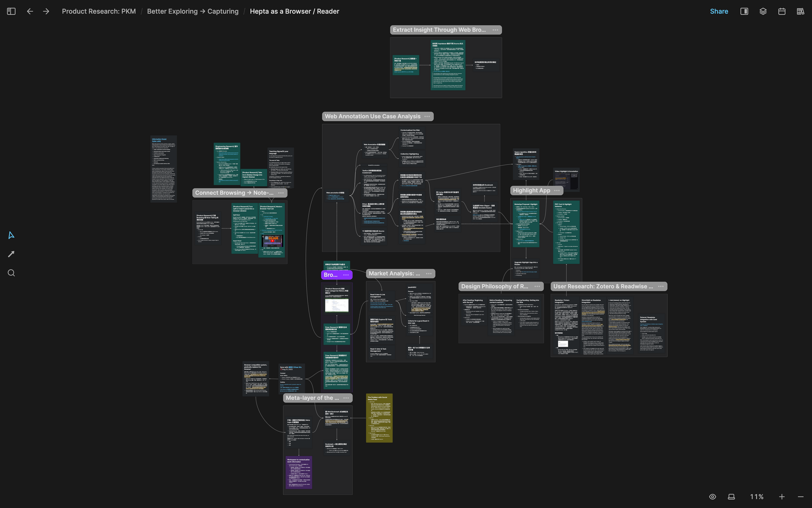Select the connector arrow tool
This screenshot has width=812, height=508.
(x=11, y=254)
